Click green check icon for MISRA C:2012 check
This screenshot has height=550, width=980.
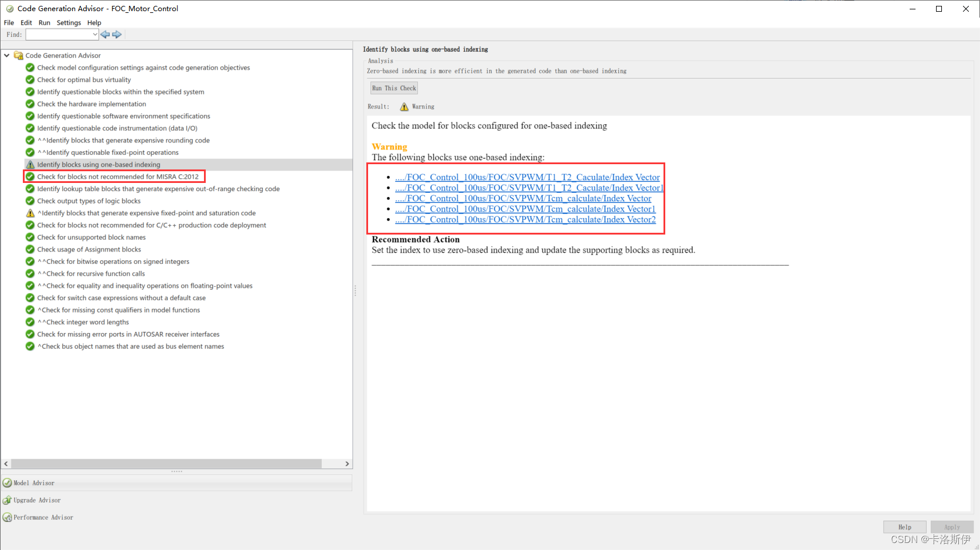pos(30,176)
